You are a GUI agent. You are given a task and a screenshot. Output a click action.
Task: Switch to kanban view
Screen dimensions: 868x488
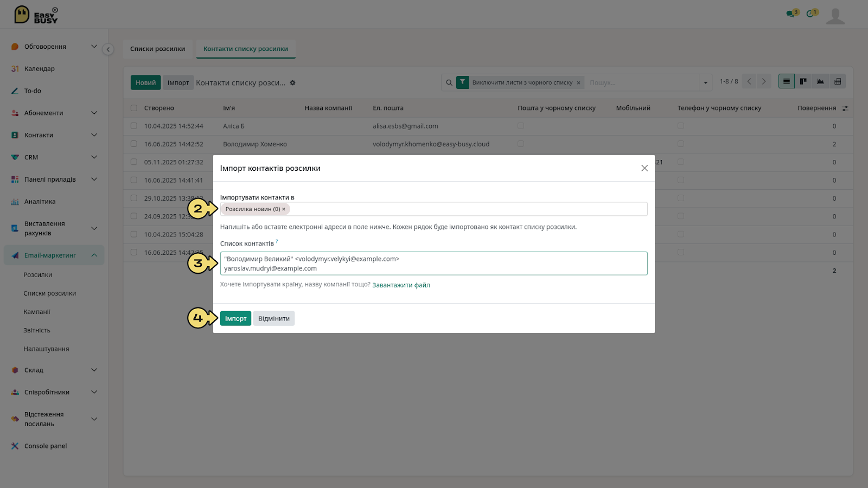click(x=803, y=81)
